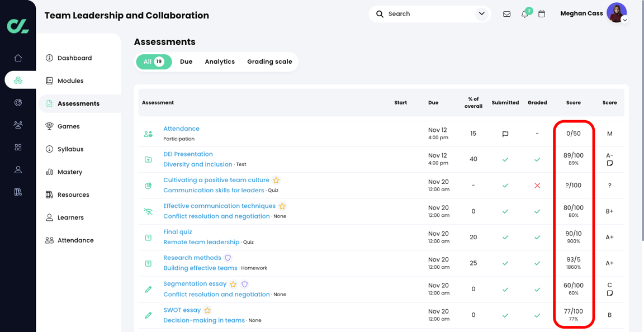The height and width of the screenshot is (332, 644).
Task: Open notifications via the bell icon
Action: coord(524,13)
